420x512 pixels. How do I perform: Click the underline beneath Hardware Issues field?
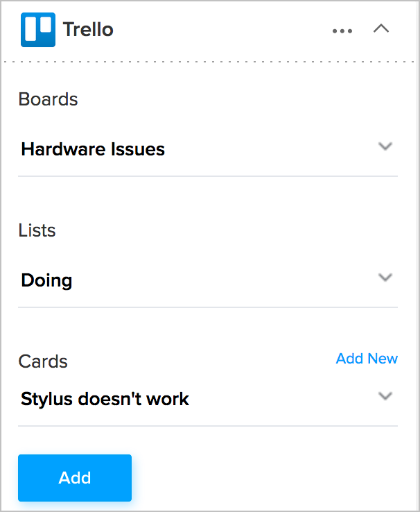(208, 176)
